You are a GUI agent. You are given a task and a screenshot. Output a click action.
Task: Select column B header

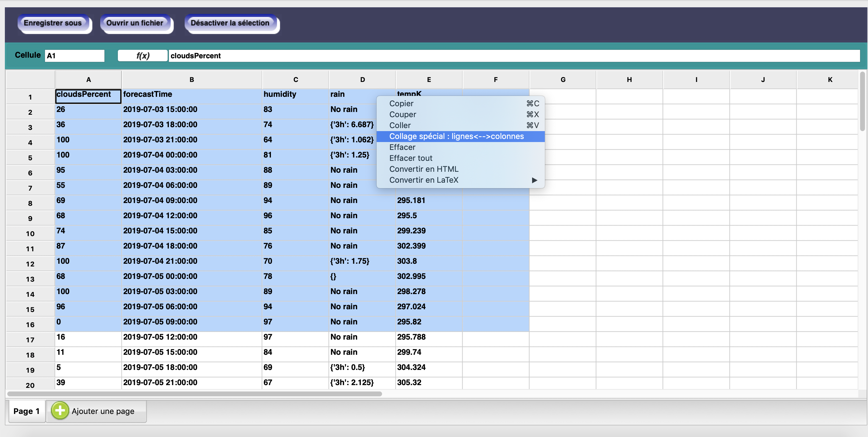tap(192, 80)
